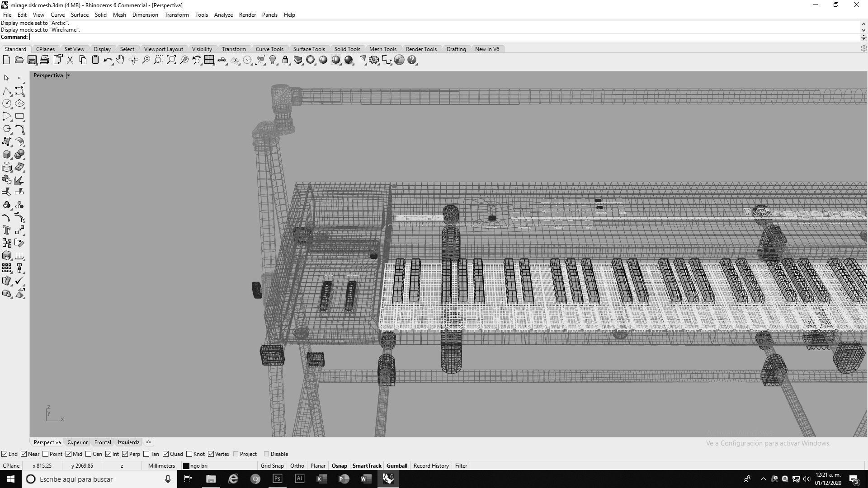
Task: Click the padlock lock objects icon
Action: click(285, 60)
